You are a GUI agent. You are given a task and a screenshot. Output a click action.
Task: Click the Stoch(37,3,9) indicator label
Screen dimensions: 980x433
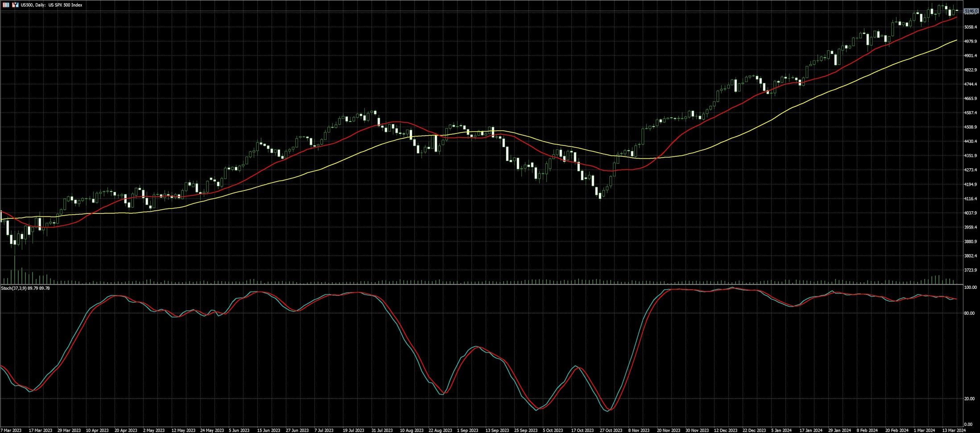25,288
